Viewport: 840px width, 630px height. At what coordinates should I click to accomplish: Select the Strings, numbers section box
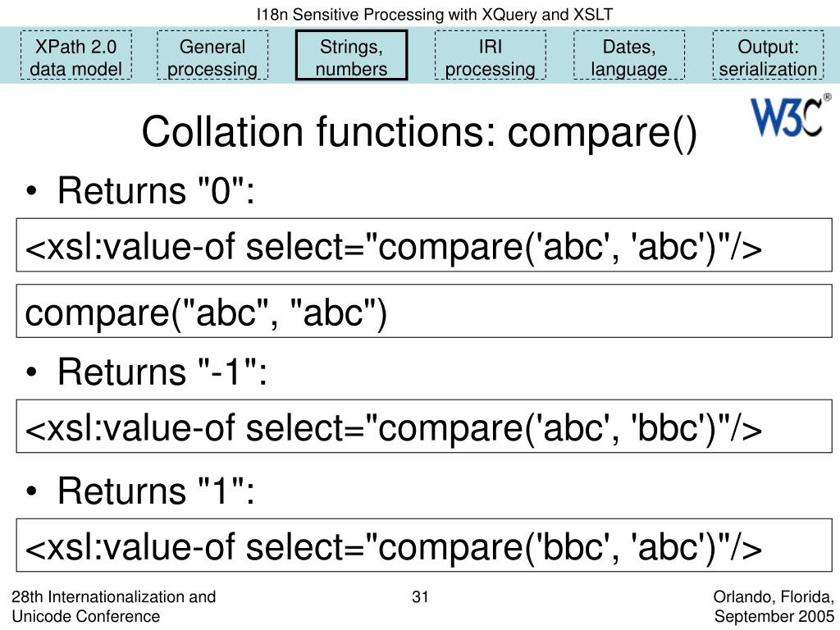click(351, 55)
